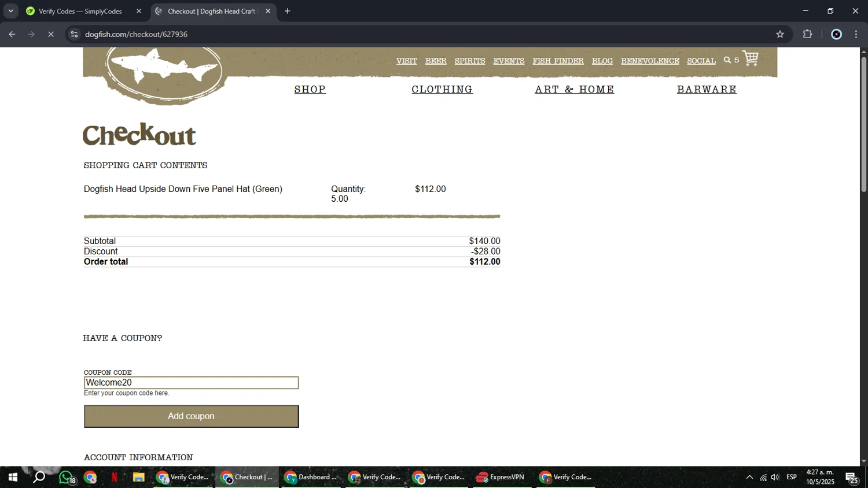Switch to the Dashboard Chrome taskbar window

point(311,478)
